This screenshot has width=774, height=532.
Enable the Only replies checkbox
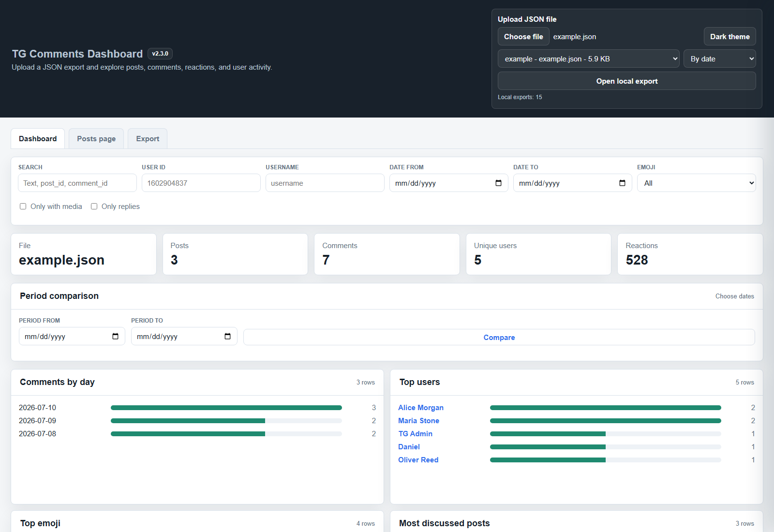(94, 207)
